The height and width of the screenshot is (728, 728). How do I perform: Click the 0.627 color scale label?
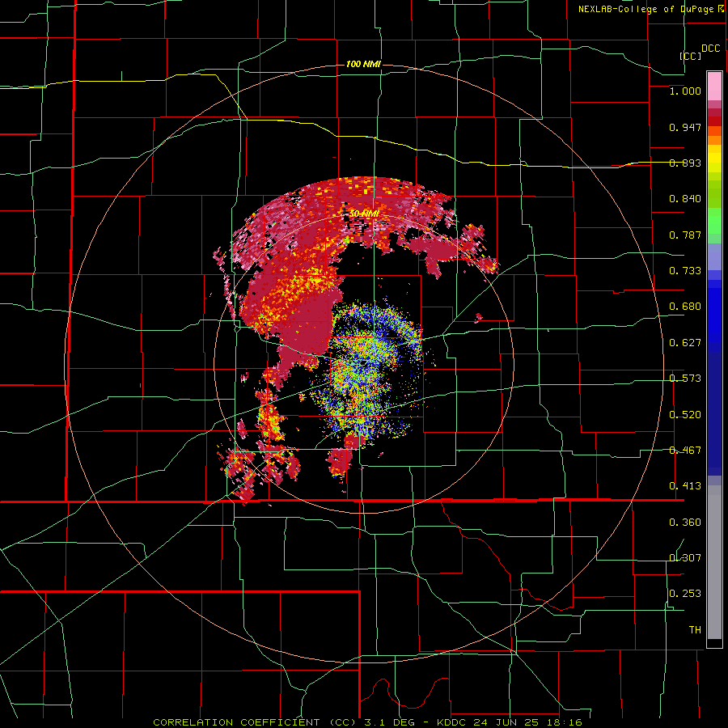685,343
